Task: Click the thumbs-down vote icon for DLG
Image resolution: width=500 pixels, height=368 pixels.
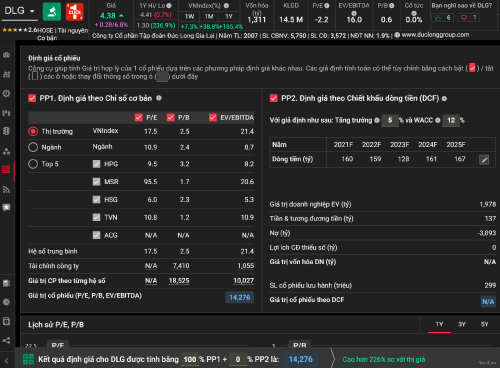Action: (x=464, y=18)
